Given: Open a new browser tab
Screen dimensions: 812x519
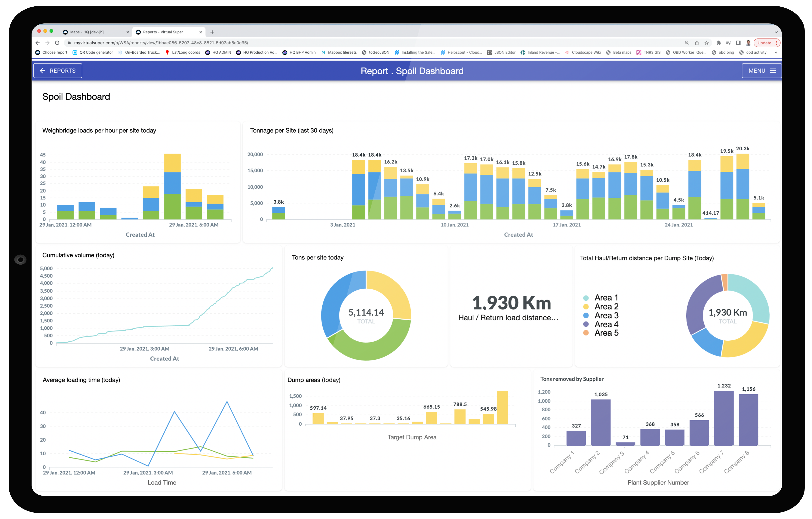Looking at the screenshot, I should coord(212,32).
